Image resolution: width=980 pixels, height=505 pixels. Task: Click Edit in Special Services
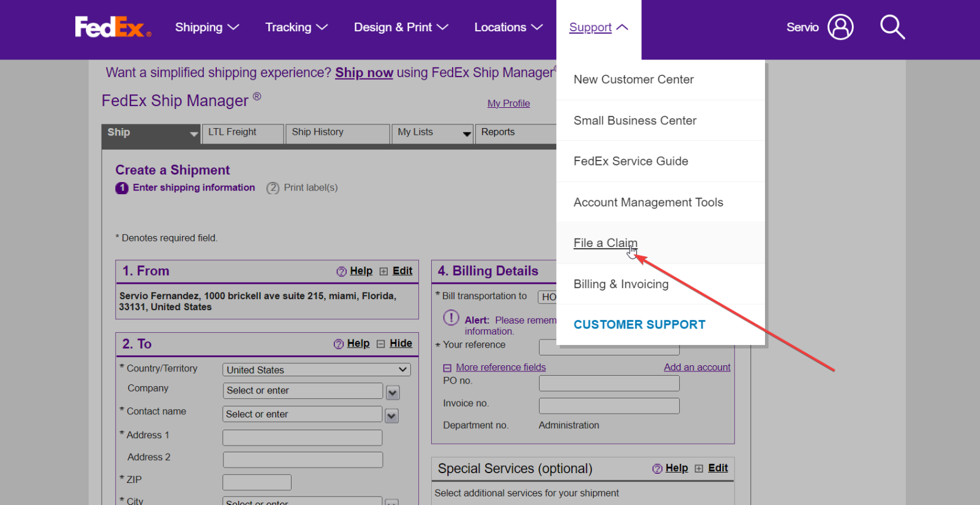(x=718, y=468)
